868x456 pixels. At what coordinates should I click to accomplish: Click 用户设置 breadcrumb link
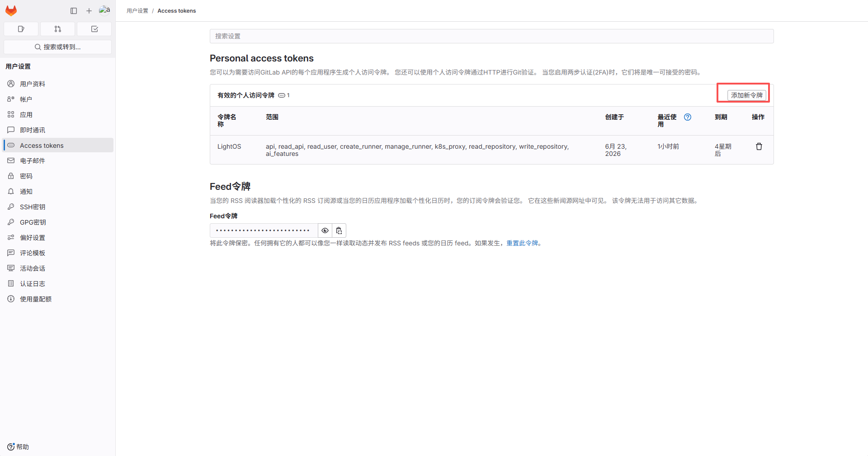click(x=137, y=11)
